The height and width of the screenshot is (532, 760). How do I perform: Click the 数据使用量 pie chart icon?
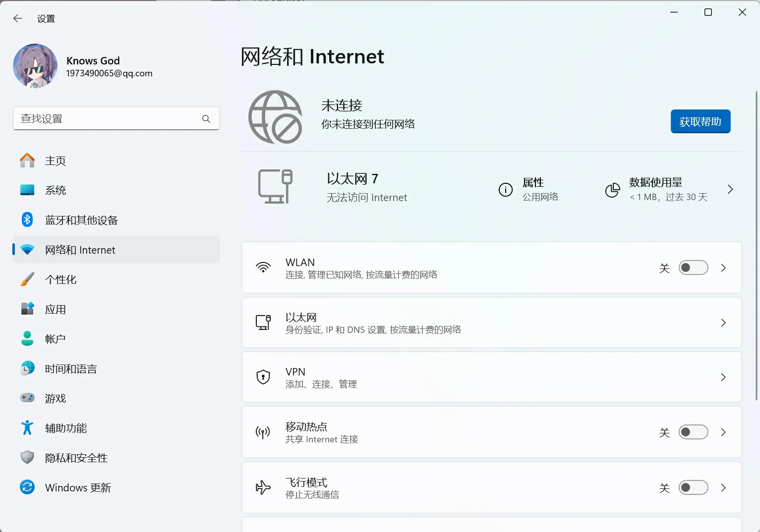[x=613, y=190]
